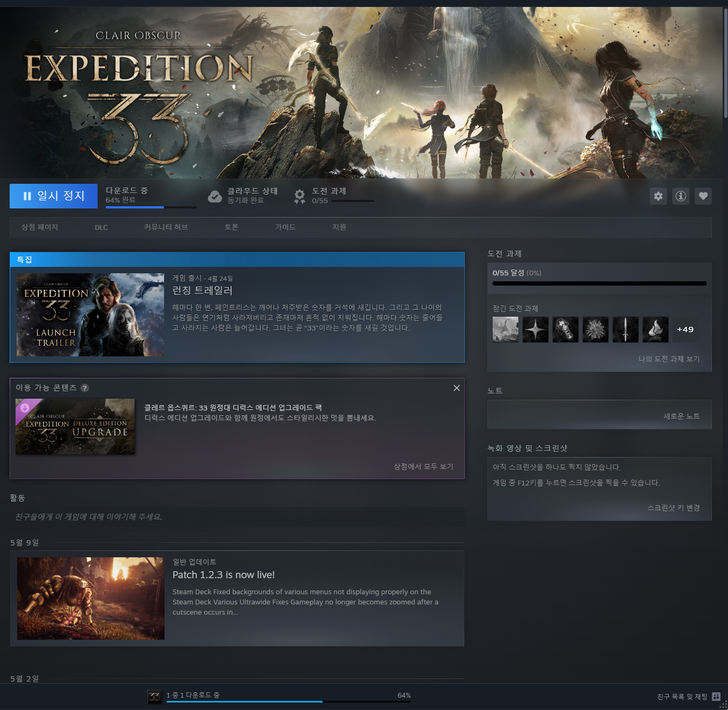The image size is (728, 710).
Task: Click 상점에서 모두 보기 link
Action: pyautogui.click(x=424, y=467)
